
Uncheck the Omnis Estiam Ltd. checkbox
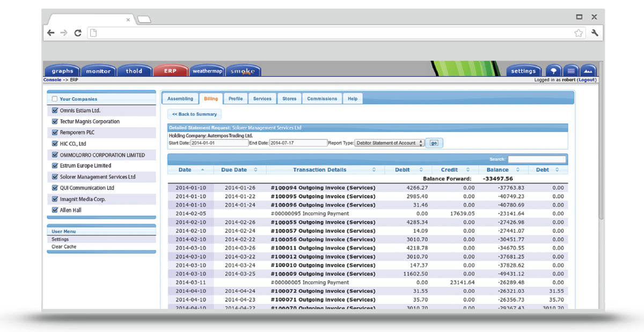[55, 110]
